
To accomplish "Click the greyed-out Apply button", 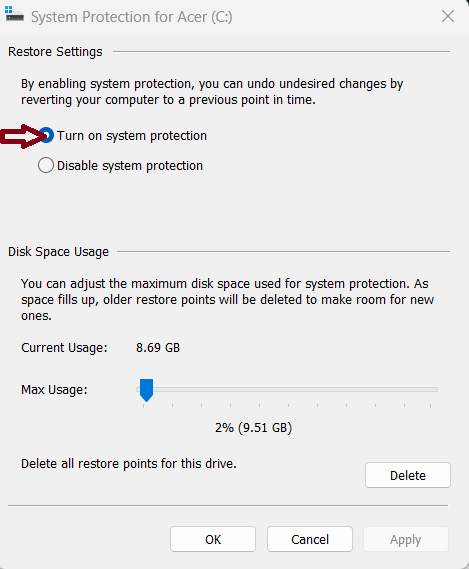I will pos(405,539).
